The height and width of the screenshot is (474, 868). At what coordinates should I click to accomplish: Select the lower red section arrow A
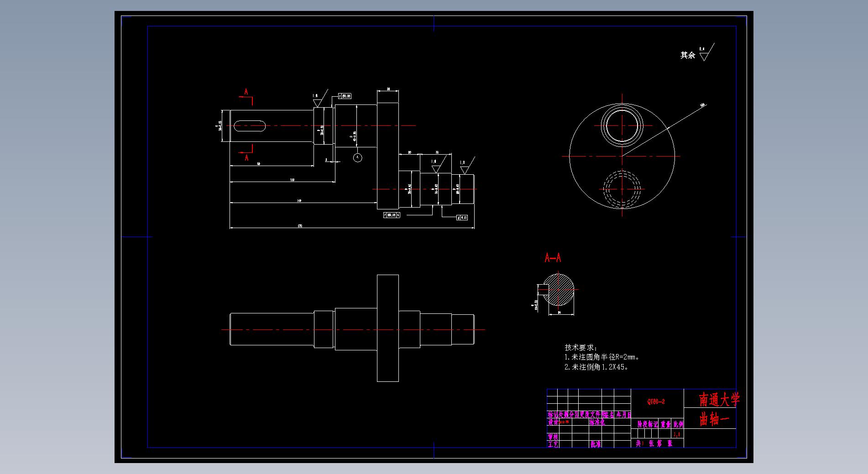[247, 152]
